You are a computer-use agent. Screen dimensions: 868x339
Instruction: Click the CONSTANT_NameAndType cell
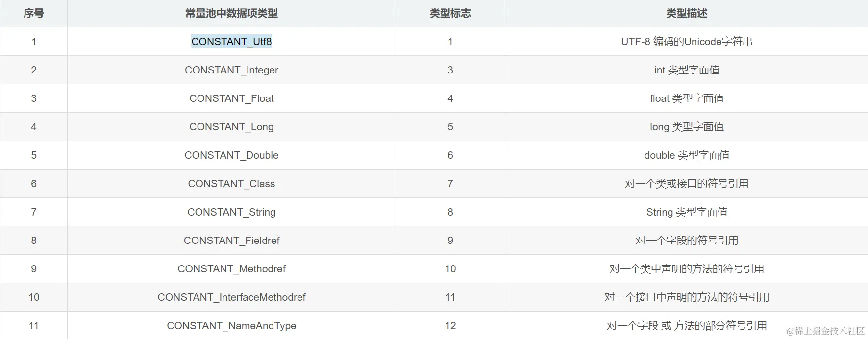(231, 325)
